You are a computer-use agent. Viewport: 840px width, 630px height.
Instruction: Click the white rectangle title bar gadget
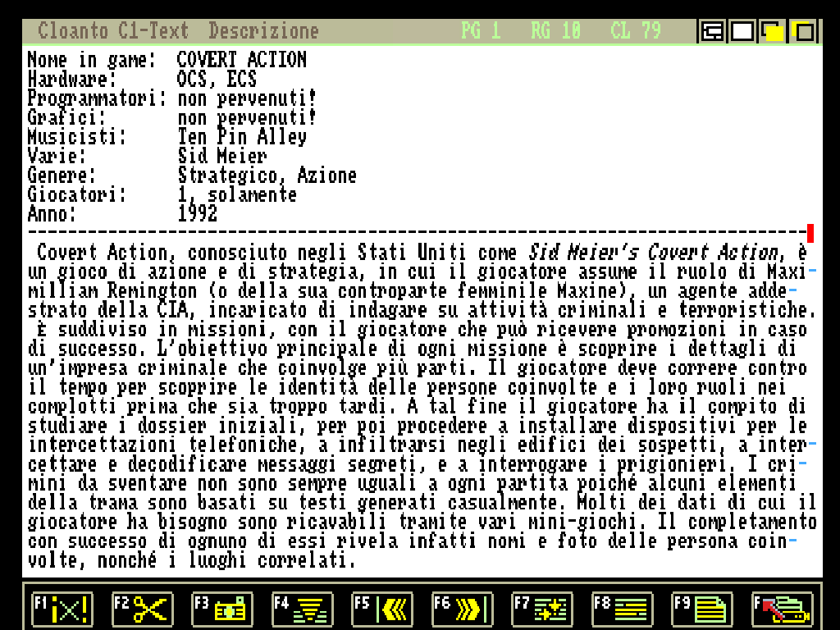tap(742, 32)
